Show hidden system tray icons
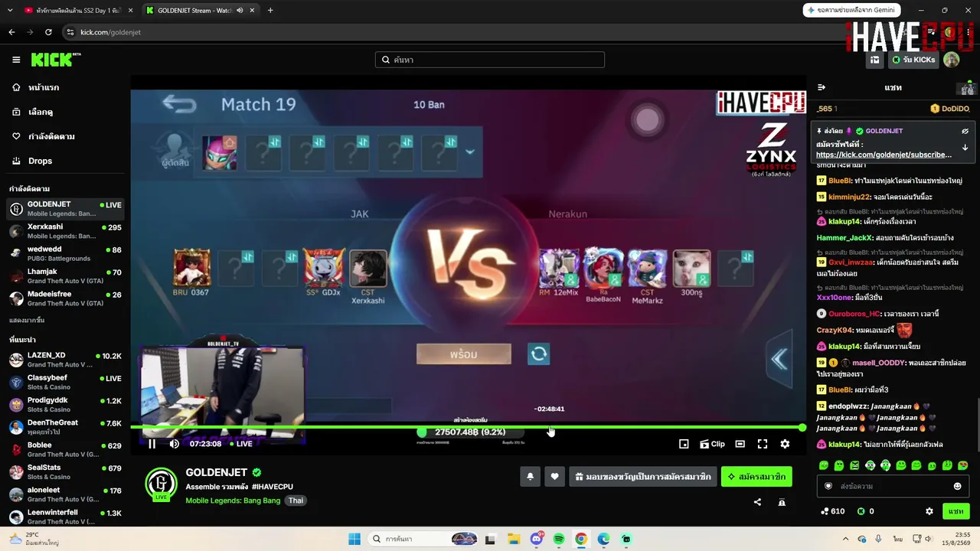The height and width of the screenshot is (551, 980). (x=845, y=539)
